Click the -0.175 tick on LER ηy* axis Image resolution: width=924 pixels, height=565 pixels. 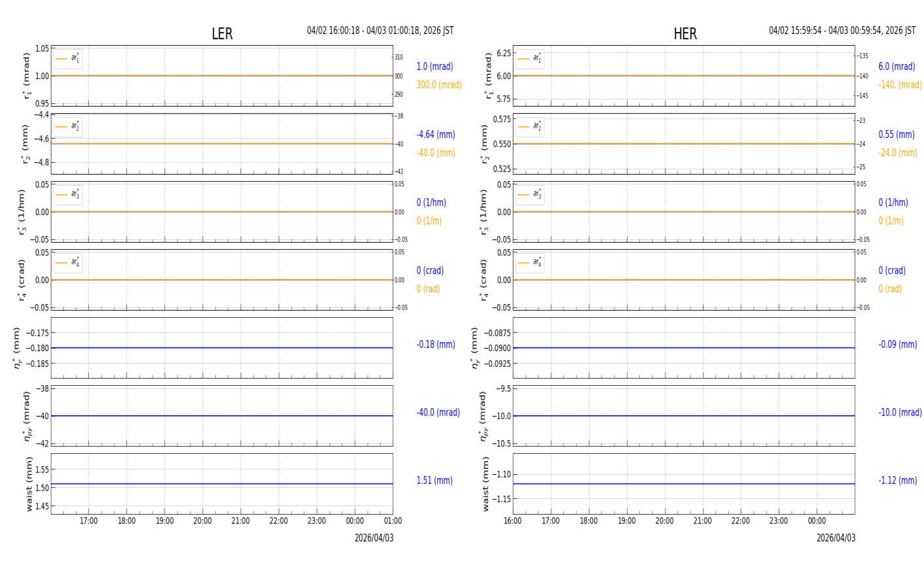point(38,333)
